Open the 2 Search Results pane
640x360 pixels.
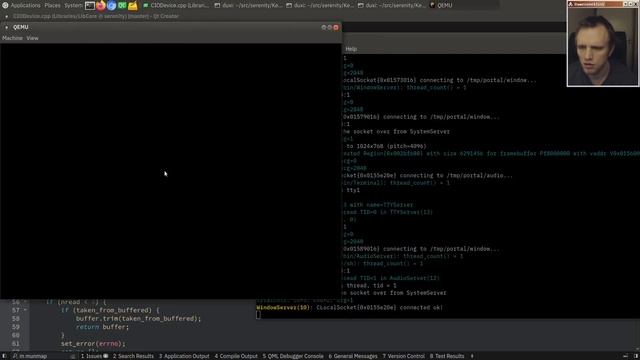tap(133, 356)
